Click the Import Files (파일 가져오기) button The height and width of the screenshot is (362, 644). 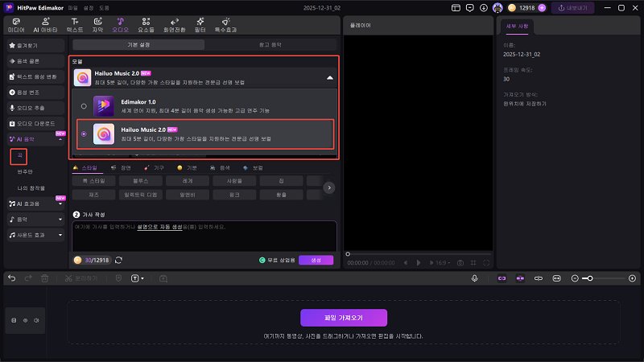pos(344,318)
